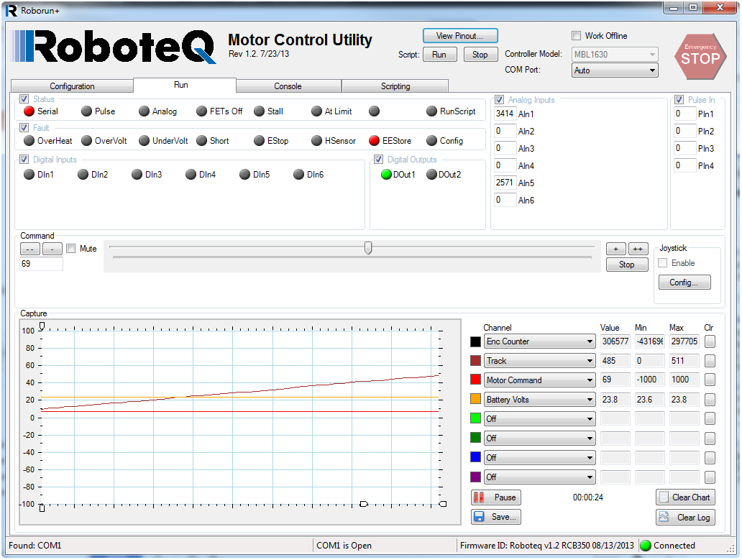This screenshot has width=742, height=560.
Task: Open the purple channel Off dropdown
Action: click(x=539, y=477)
